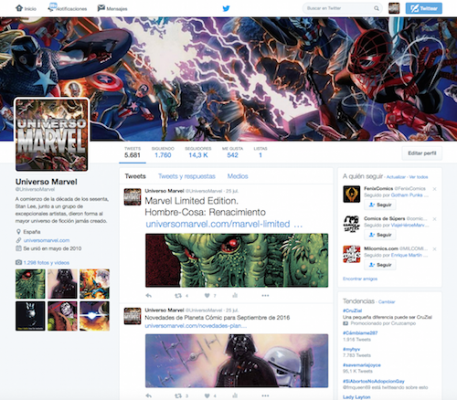Dismiss the FenixComics suggestion
Screen dimensions: 457x400
point(434,189)
